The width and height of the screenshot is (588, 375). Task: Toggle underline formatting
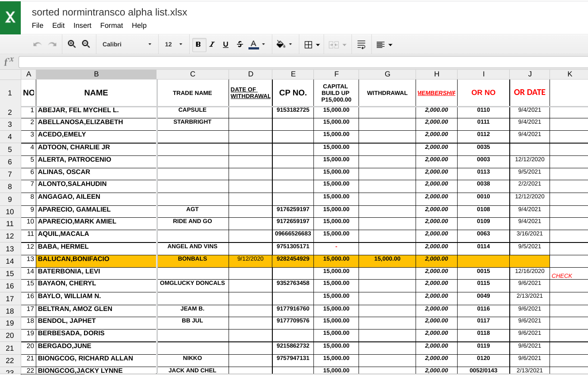tap(225, 45)
